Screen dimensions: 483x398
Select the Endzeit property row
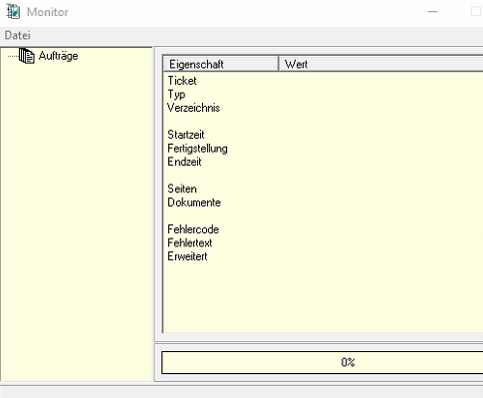[184, 162]
